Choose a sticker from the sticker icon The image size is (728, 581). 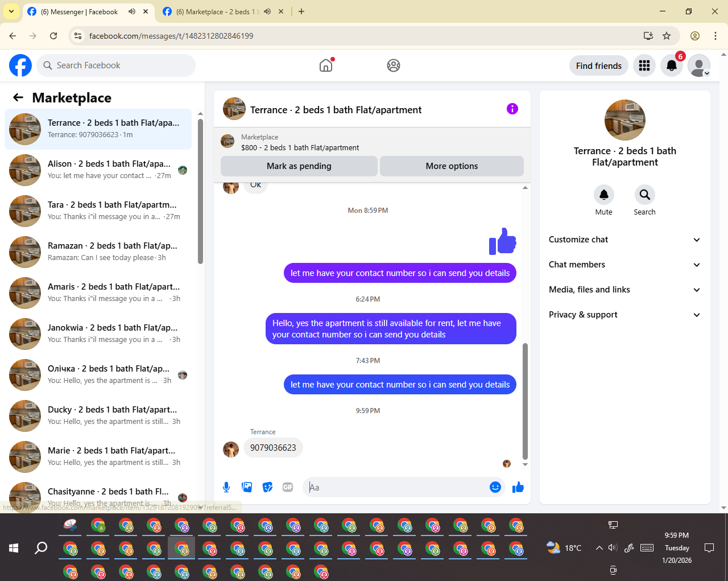click(x=267, y=487)
